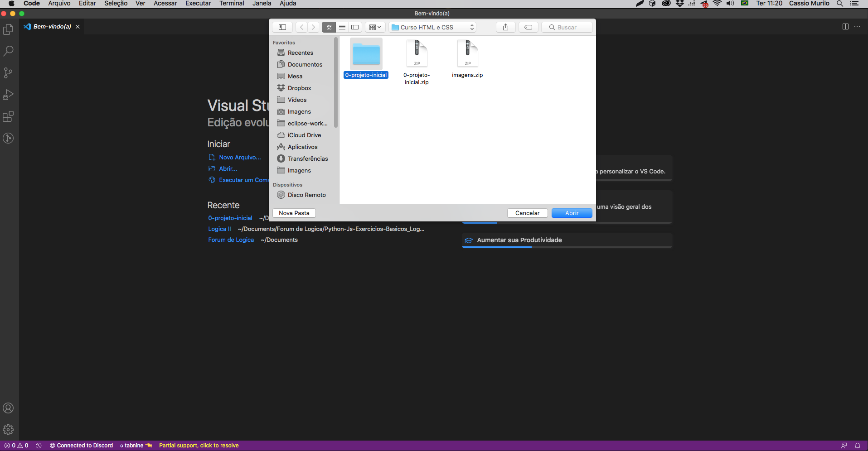This screenshot has height=451, width=868.
Task: Open the group-by arrangement dropdown
Action: [x=375, y=27]
